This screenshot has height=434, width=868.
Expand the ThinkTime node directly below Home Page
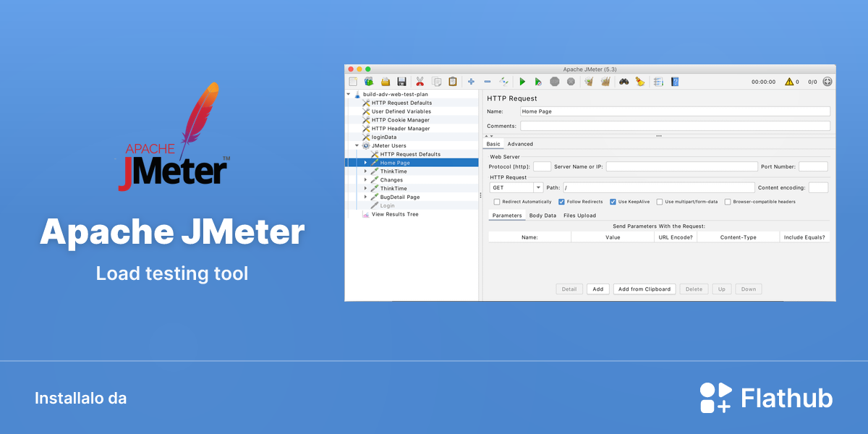click(365, 171)
